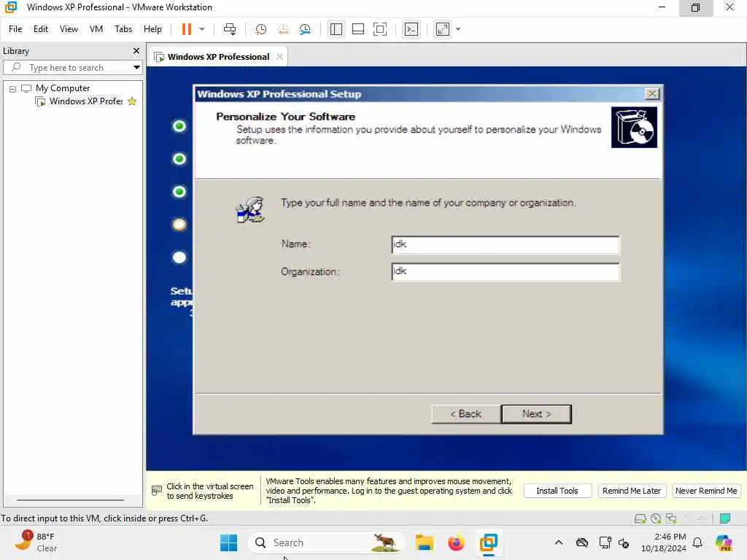Image resolution: width=747 pixels, height=560 pixels.
Task: Click the muted volume tray icon
Action: coord(624,542)
